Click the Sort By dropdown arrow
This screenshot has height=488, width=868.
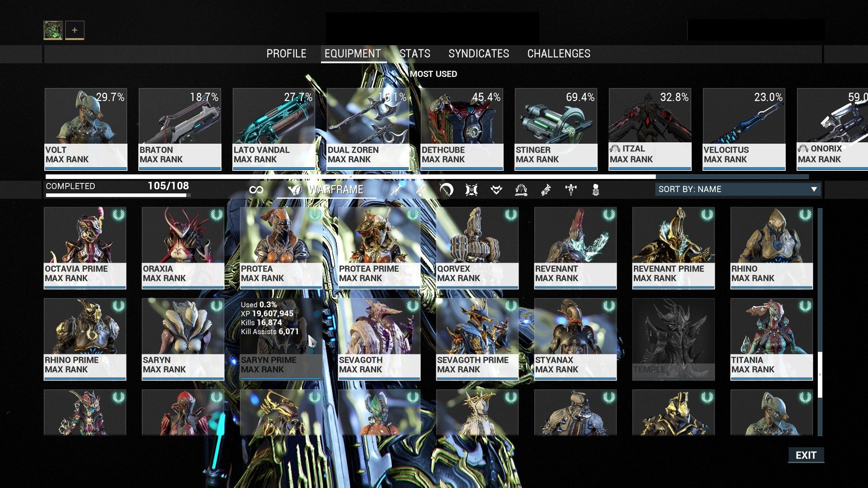click(814, 189)
